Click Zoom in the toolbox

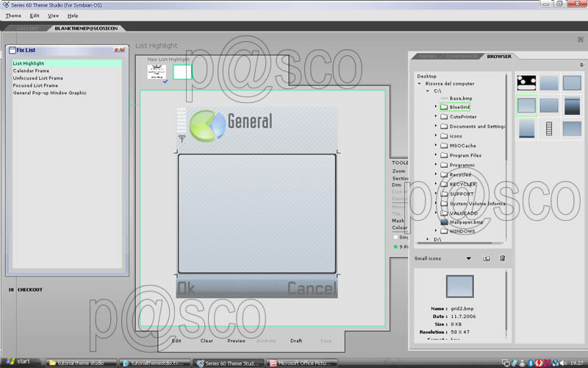398,171
